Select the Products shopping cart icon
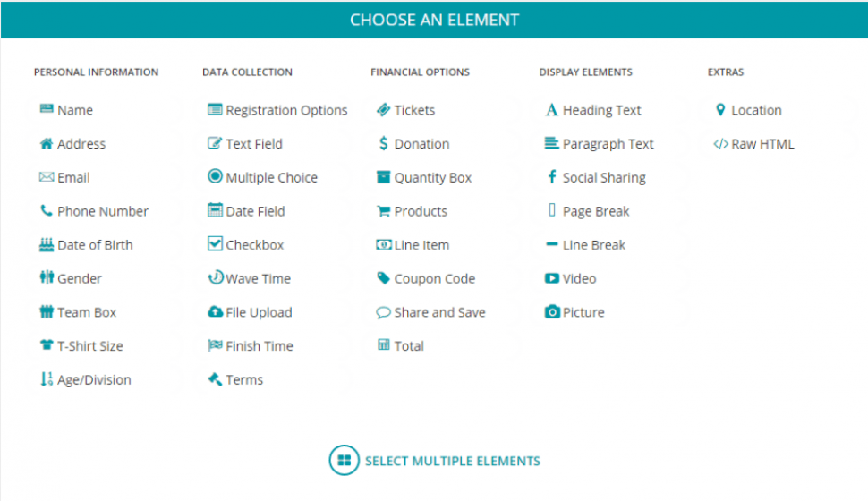 click(x=383, y=212)
